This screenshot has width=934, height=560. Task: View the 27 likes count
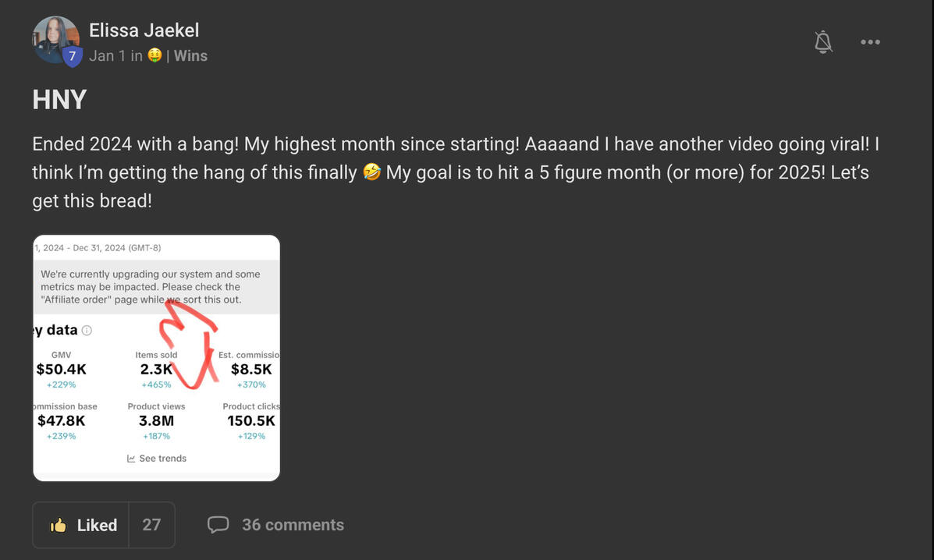[151, 525]
